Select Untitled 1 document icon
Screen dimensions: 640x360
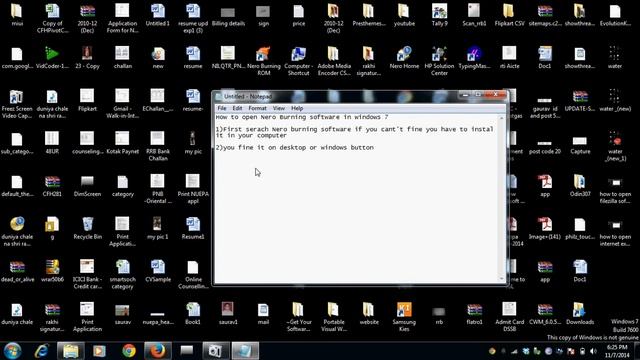[158, 15]
